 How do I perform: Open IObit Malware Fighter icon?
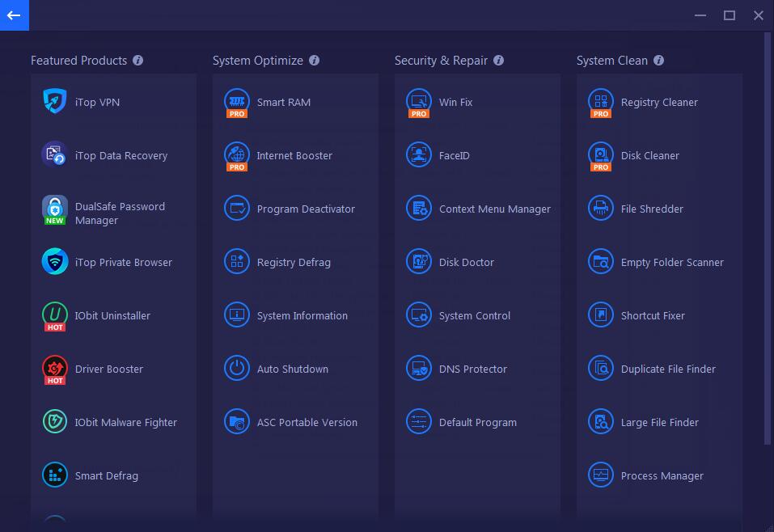pyautogui.click(x=55, y=421)
